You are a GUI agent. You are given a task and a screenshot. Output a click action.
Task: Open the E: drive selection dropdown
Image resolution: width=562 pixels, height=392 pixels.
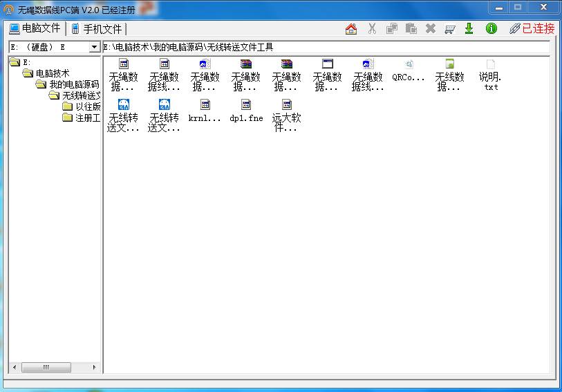95,48
